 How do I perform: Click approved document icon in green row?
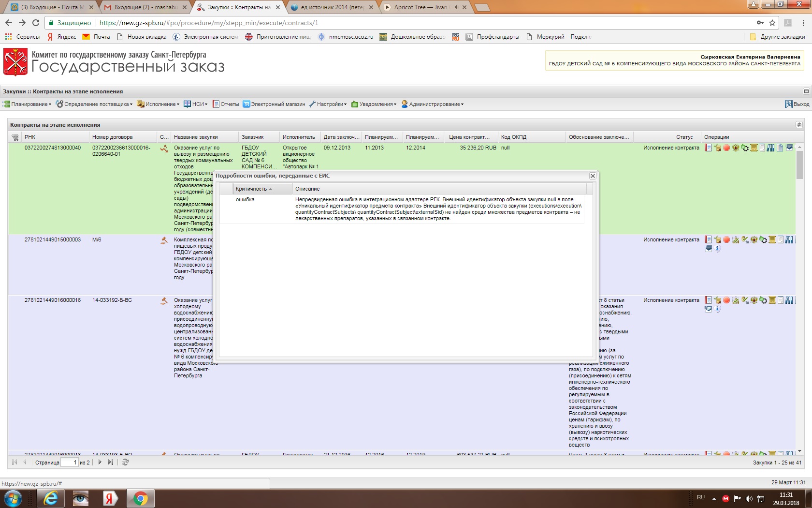click(717, 148)
